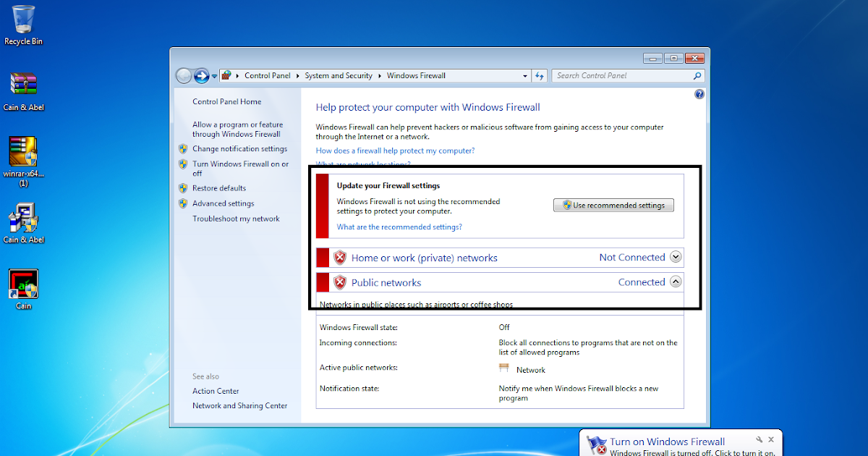Image resolution: width=868 pixels, height=456 pixels.
Task: Open the blue Help question mark
Action: (699, 94)
